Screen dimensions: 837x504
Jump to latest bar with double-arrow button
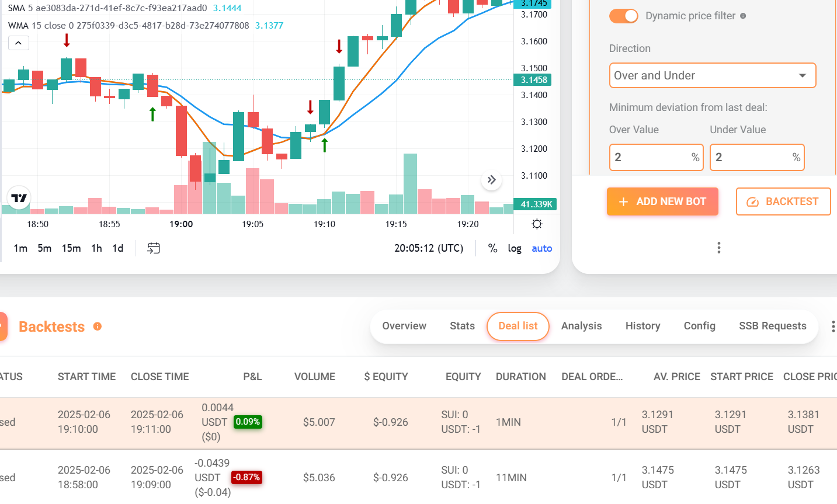pyautogui.click(x=492, y=180)
